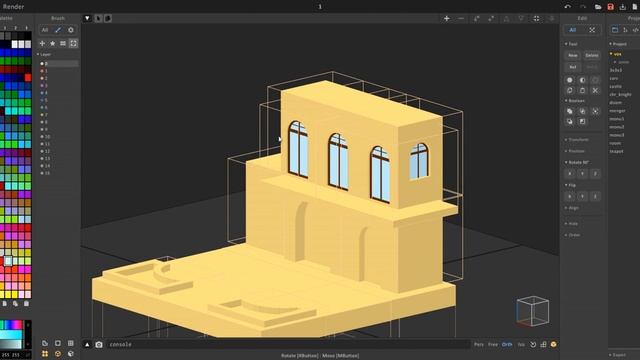
Task: Switch camera to Iso mode
Action: tap(521, 344)
